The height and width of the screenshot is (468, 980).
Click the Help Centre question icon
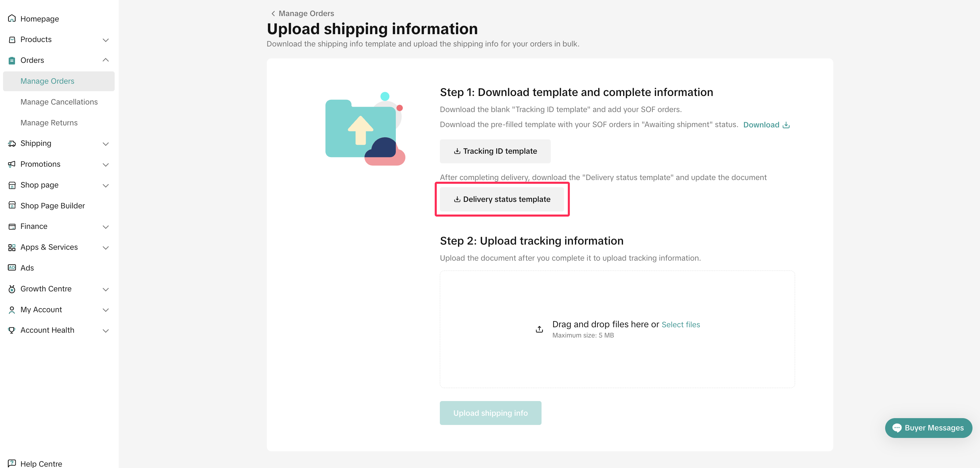tap(12, 463)
